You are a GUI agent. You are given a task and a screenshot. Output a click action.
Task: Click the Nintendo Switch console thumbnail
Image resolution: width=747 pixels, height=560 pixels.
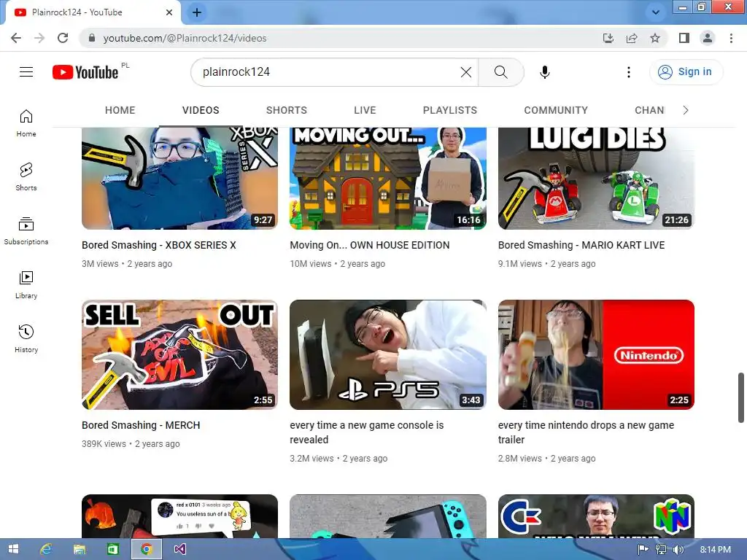(x=388, y=516)
